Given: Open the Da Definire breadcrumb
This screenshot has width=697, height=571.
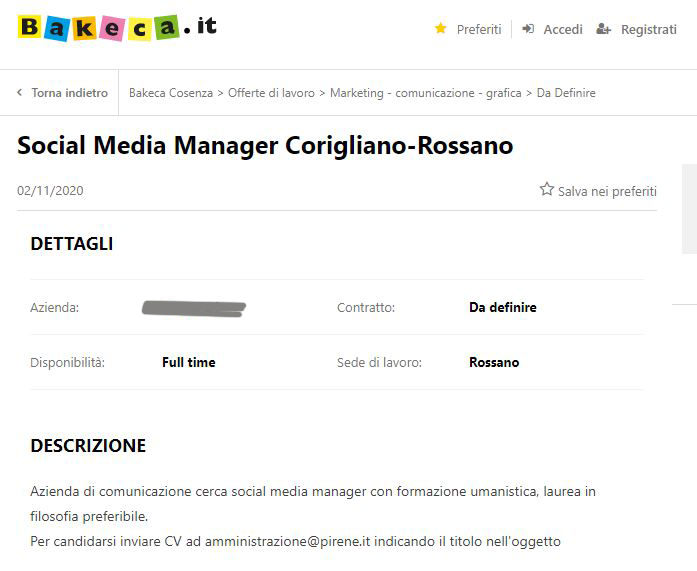Looking at the screenshot, I should pos(566,93).
